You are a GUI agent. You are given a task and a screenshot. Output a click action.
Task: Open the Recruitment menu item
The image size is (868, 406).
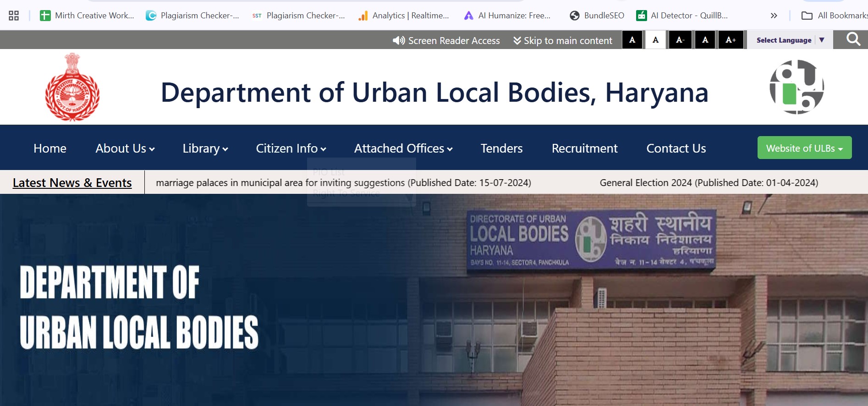(x=584, y=148)
